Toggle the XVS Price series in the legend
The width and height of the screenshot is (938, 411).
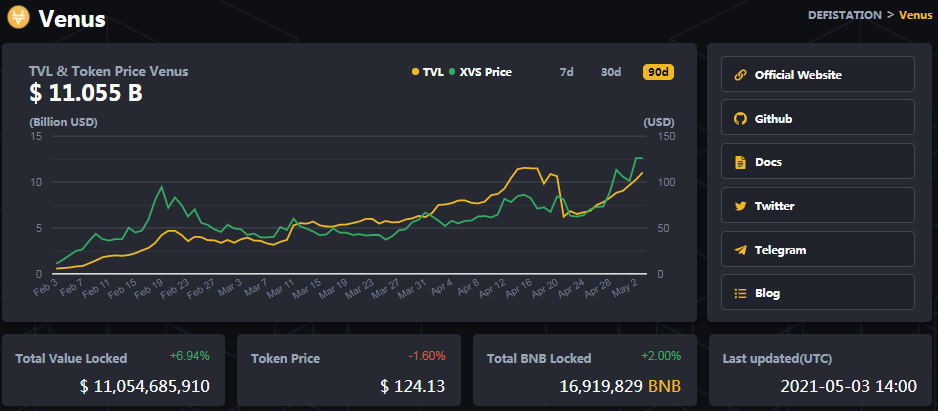[480, 72]
